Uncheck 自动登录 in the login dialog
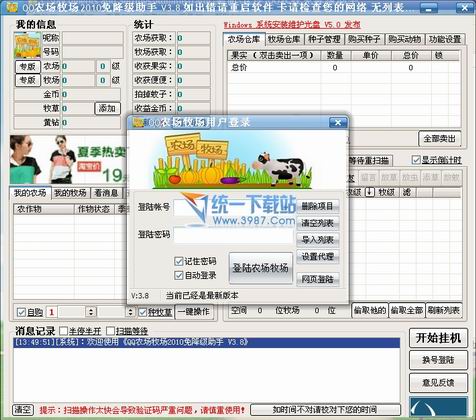 point(179,275)
